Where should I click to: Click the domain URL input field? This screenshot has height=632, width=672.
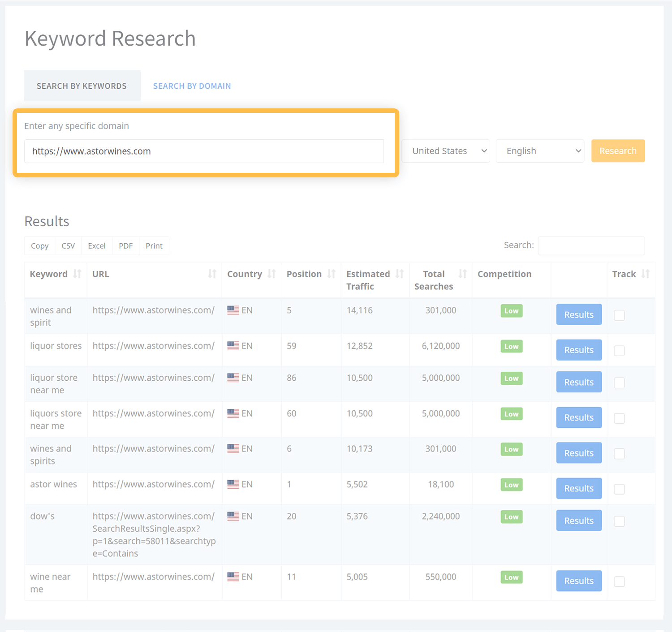(x=204, y=151)
